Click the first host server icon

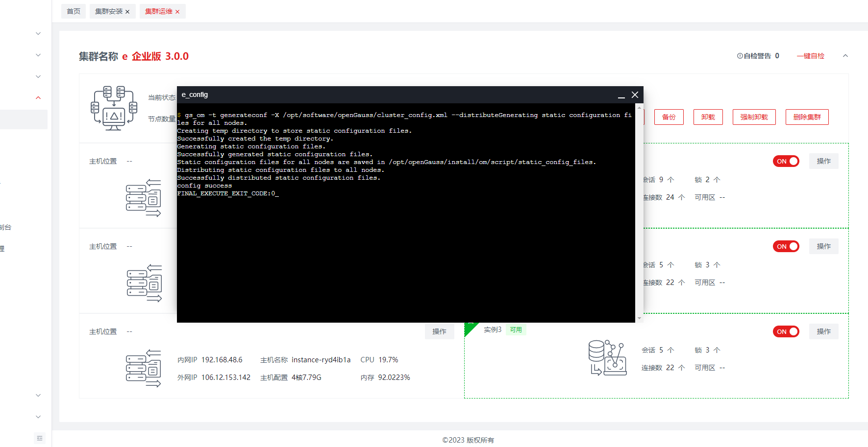143,198
